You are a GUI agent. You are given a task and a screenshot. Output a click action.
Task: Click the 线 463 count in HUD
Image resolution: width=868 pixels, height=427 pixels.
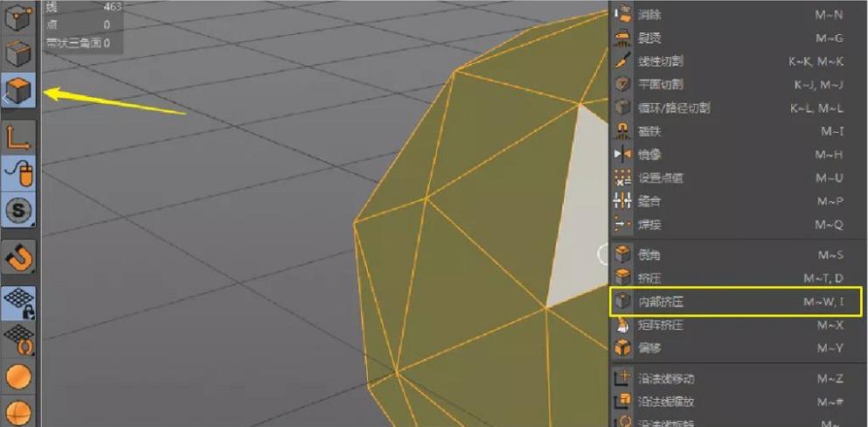(x=83, y=7)
